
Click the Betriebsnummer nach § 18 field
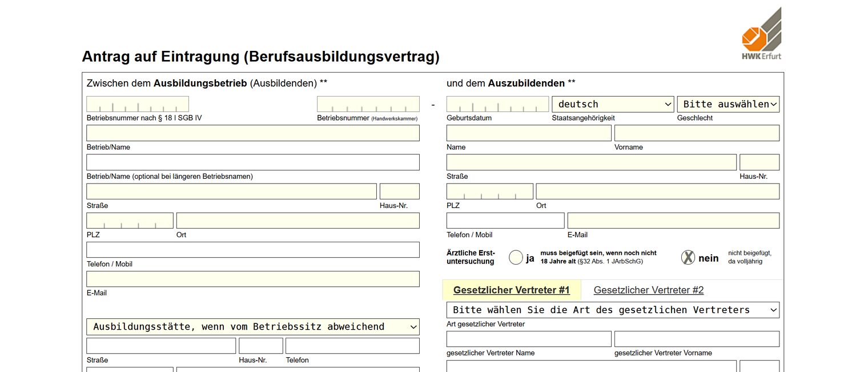point(138,104)
